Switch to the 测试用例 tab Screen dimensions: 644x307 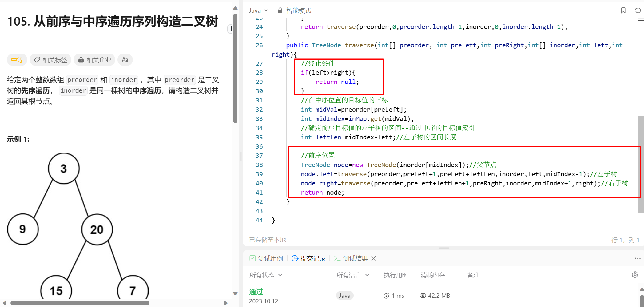coord(266,258)
